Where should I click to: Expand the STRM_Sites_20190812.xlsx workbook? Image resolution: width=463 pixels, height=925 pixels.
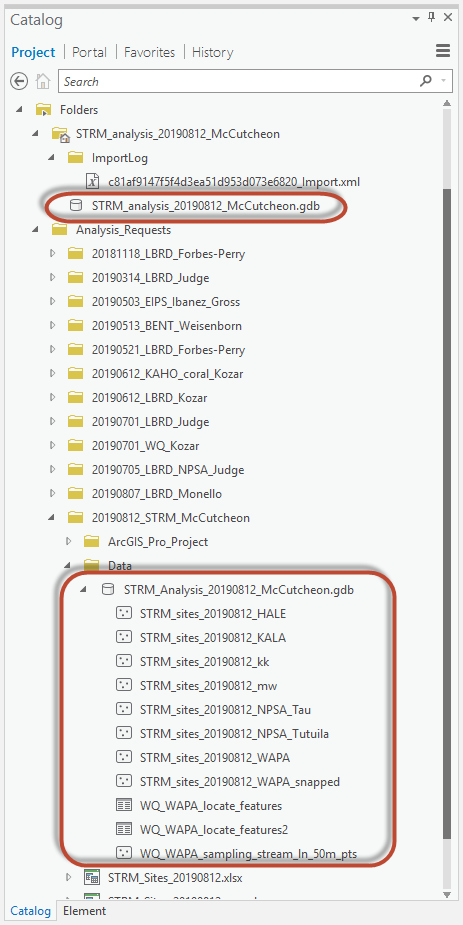pos(68,878)
